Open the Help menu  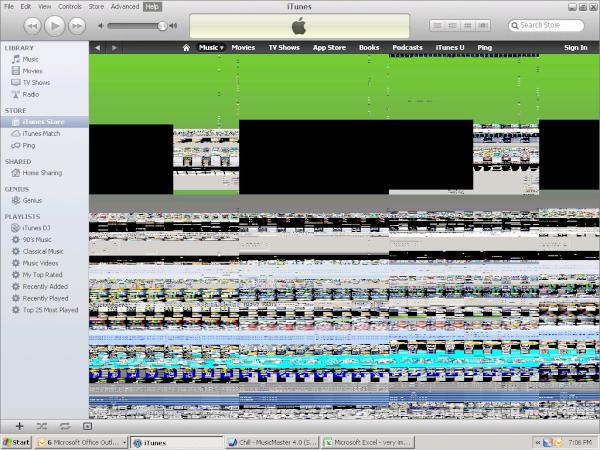click(x=152, y=7)
